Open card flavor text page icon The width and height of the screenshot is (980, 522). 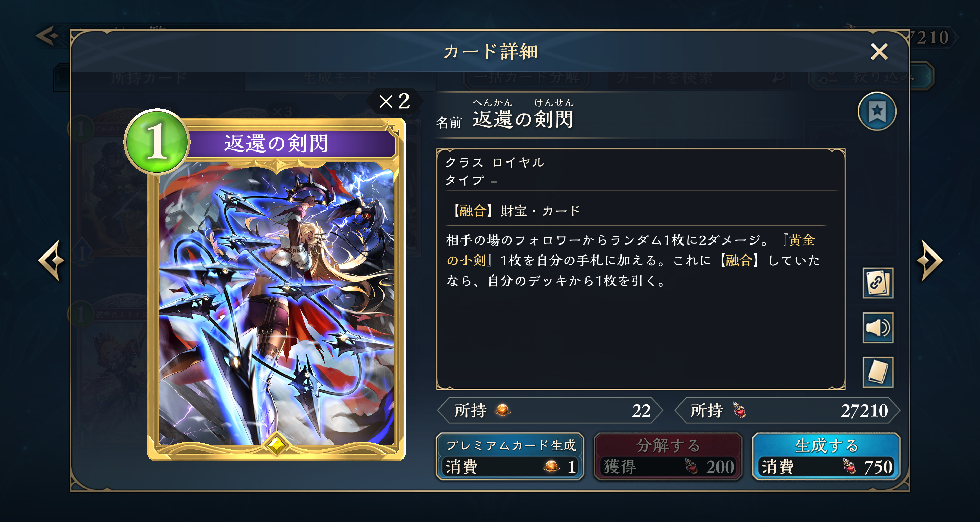[x=878, y=372]
